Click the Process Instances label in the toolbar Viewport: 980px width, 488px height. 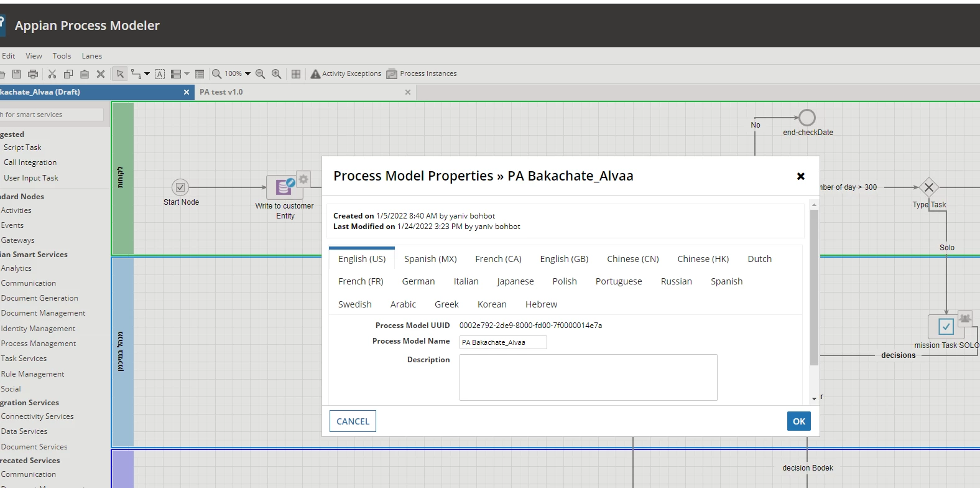click(428, 73)
